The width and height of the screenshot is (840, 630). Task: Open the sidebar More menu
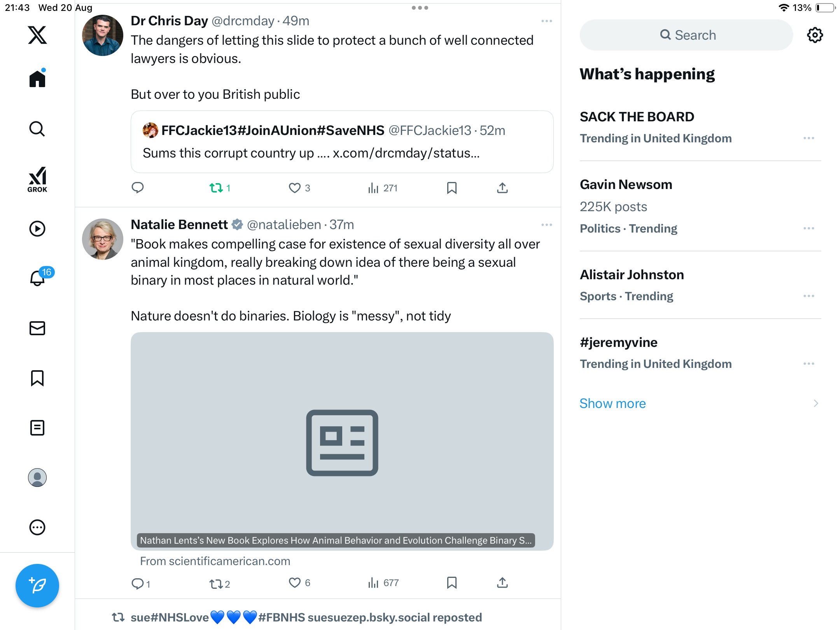pyautogui.click(x=37, y=527)
